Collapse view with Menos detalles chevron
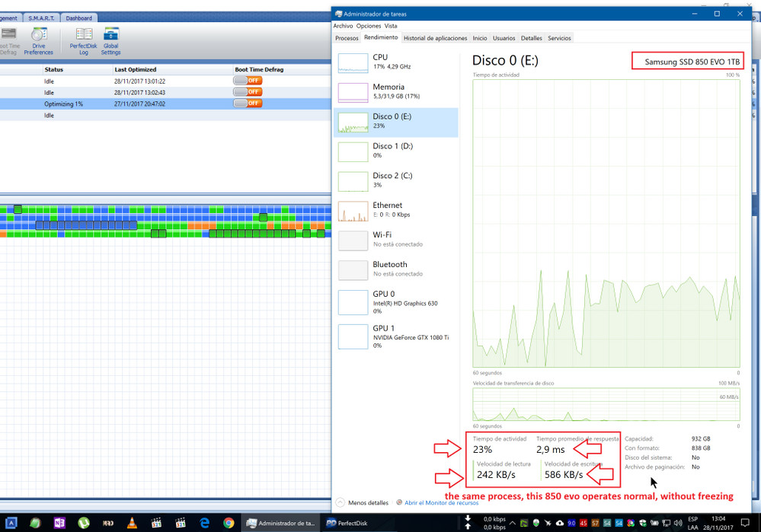The width and height of the screenshot is (761, 532). 341,502
